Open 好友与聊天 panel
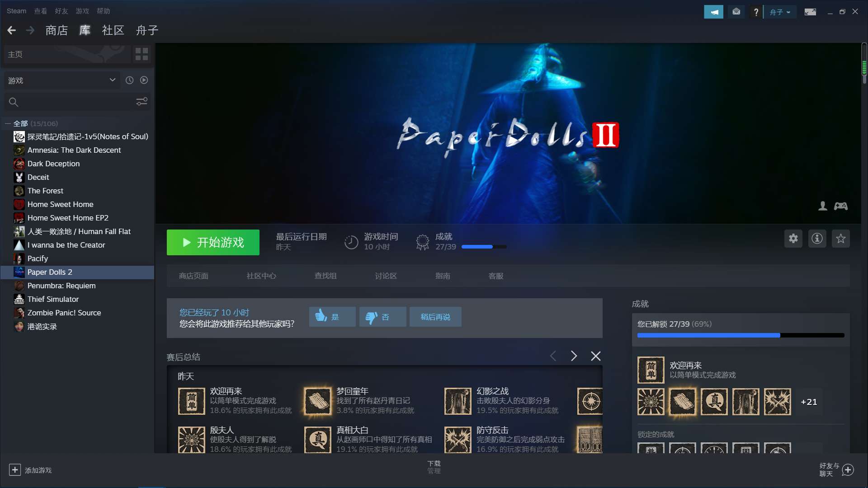This screenshot has height=488, width=868. point(836,470)
